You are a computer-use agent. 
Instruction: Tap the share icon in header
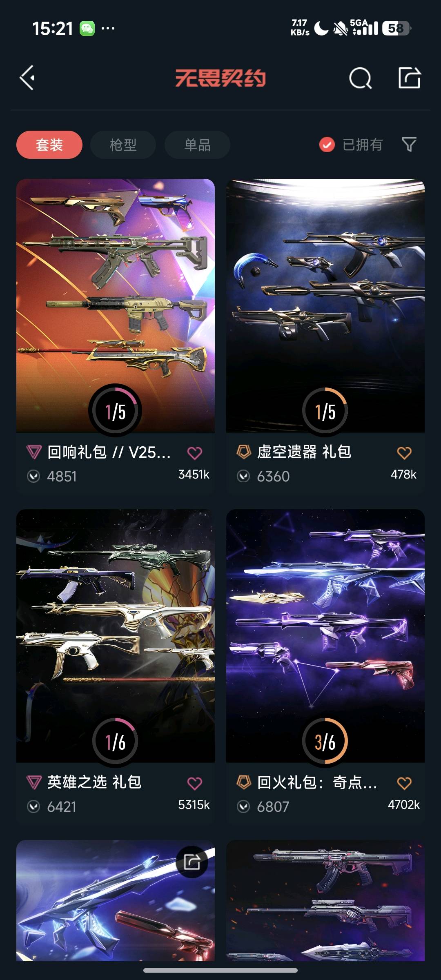pyautogui.click(x=410, y=78)
